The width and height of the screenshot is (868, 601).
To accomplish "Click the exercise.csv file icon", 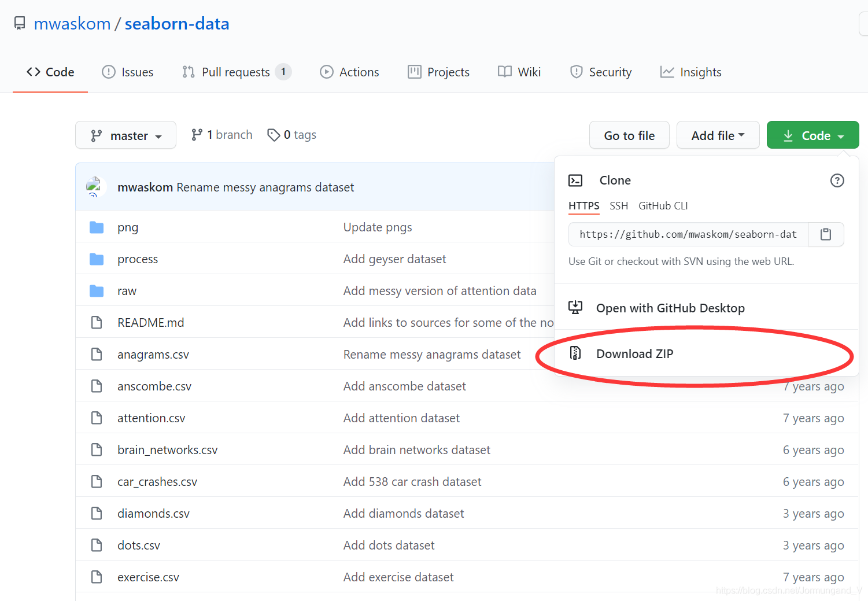I will 97,577.
